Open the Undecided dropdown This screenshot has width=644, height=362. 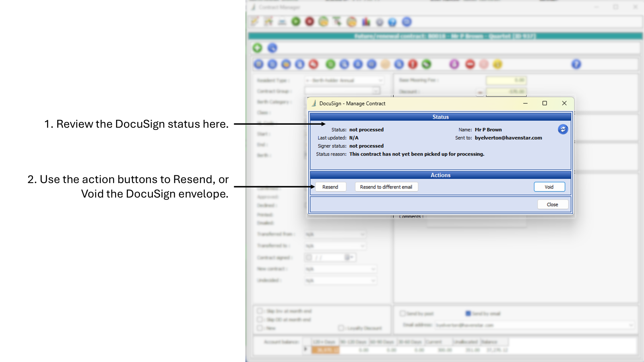pyautogui.click(x=373, y=280)
